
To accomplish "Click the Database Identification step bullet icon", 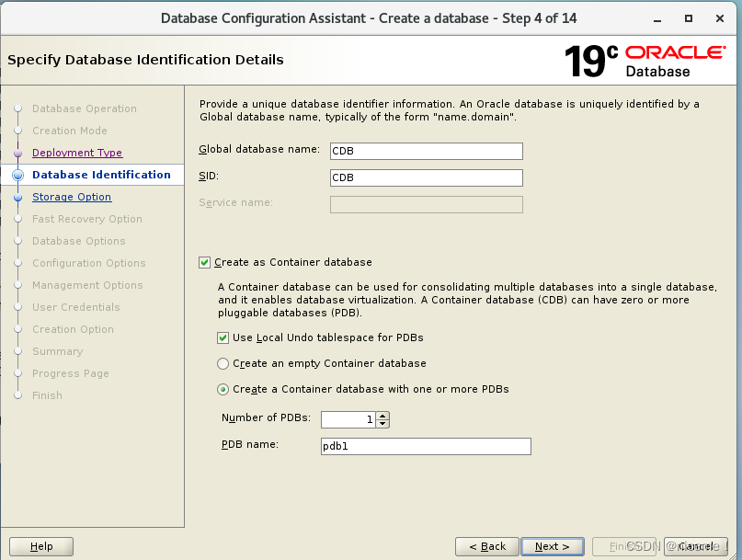I will click(x=18, y=175).
